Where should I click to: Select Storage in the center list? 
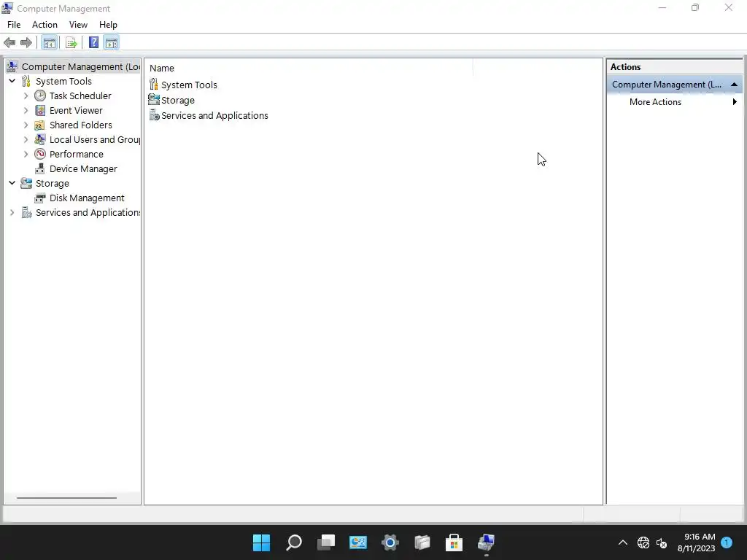[x=178, y=101]
